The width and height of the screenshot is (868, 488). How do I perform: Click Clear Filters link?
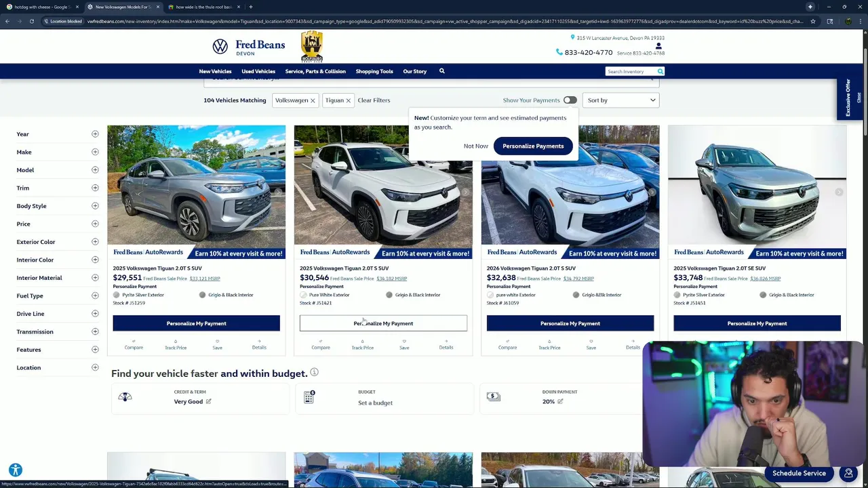(x=374, y=100)
